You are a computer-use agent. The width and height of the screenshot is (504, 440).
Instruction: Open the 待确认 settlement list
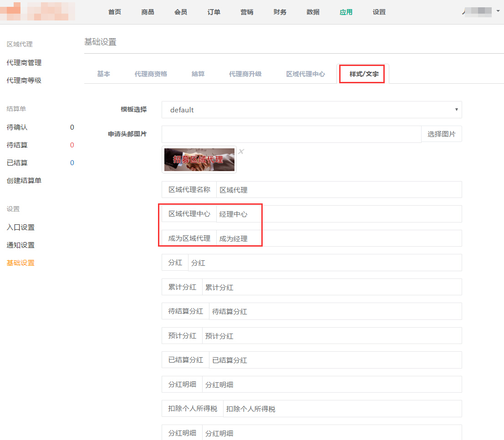coord(17,127)
